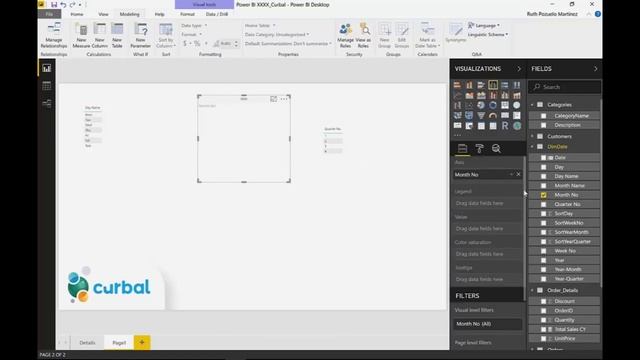
Task: Open the Help question mark icon
Action: pos(598,14)
